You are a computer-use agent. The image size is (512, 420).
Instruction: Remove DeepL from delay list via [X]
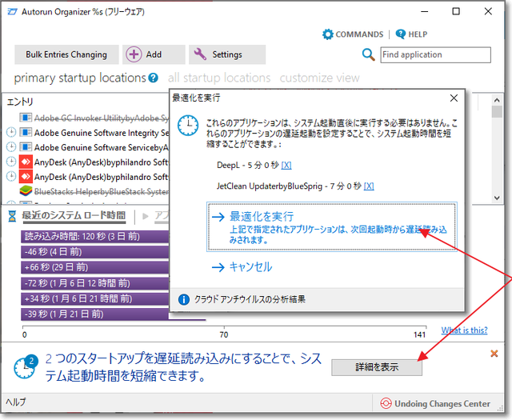[x=286, y=165]
